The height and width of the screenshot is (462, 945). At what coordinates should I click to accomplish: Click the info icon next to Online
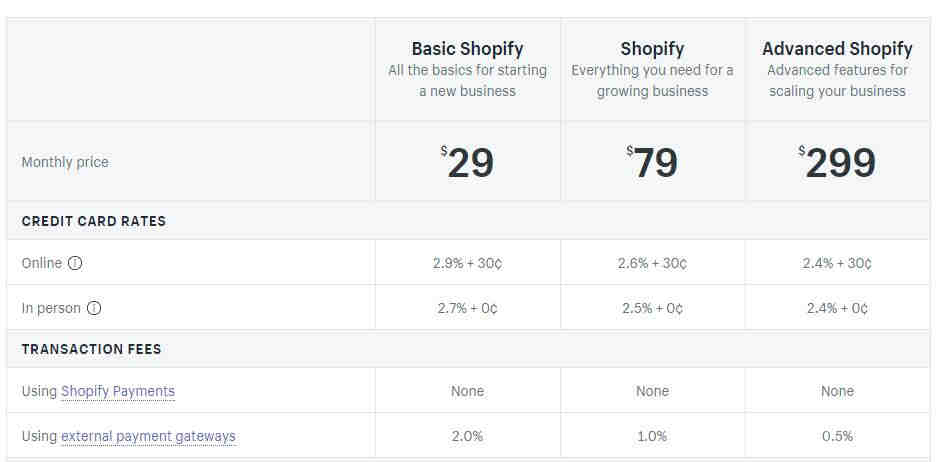point(75,263)
